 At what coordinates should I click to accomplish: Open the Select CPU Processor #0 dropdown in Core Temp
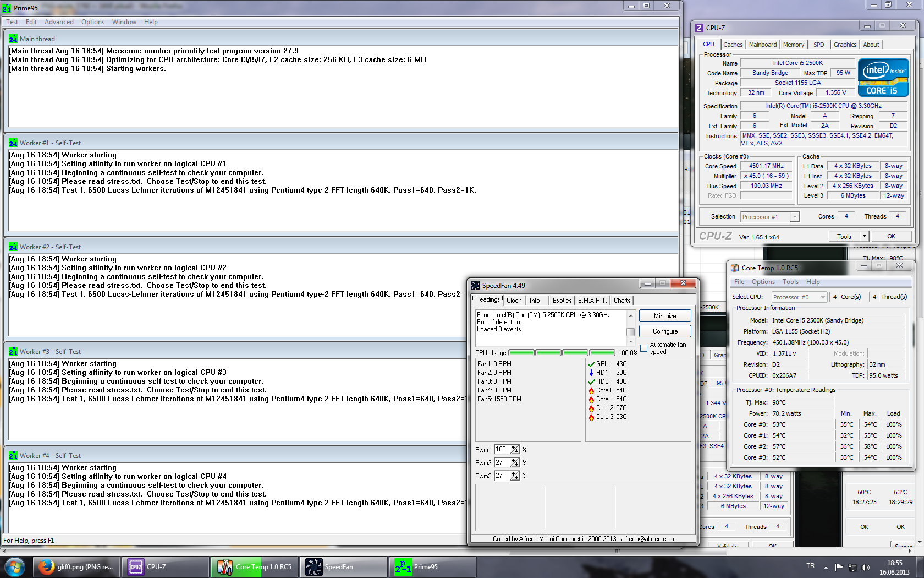799,297
